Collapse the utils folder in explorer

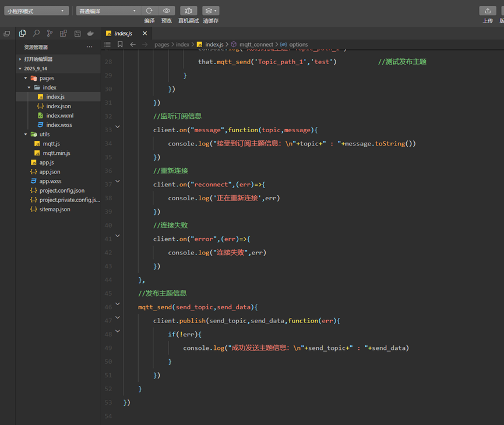tap(26, 134)
